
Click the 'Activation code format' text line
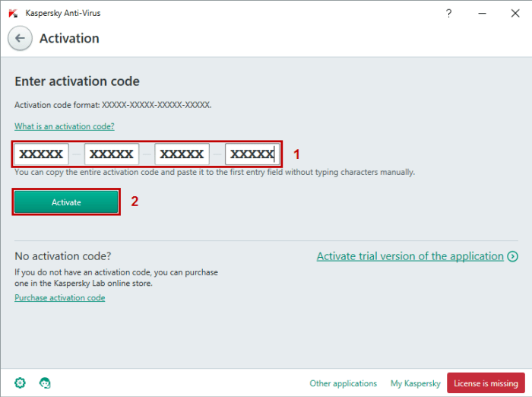(113, 105)
